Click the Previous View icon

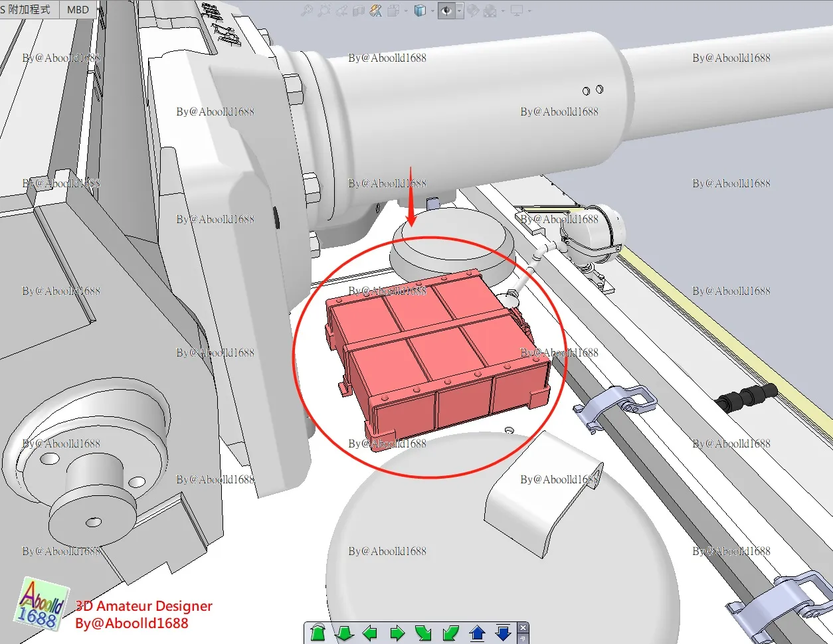pyautogui.click(x=342, y=11)
